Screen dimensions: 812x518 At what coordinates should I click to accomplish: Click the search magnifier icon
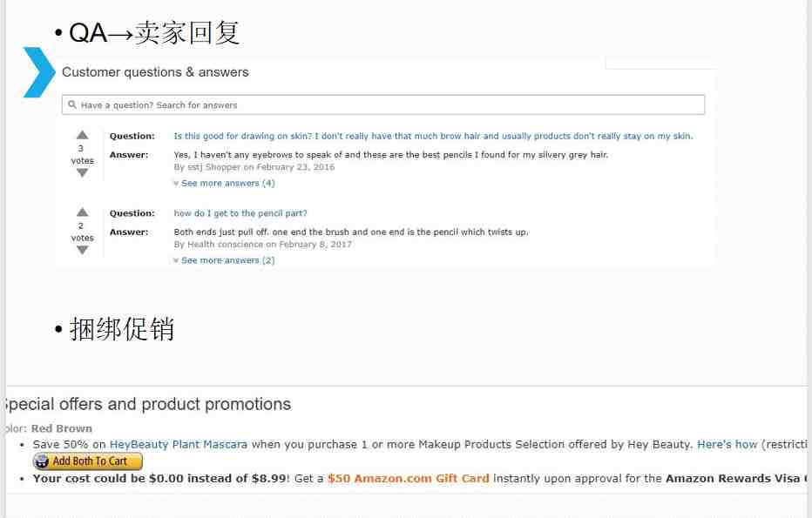pyautogui.click(x=72, y=104)
